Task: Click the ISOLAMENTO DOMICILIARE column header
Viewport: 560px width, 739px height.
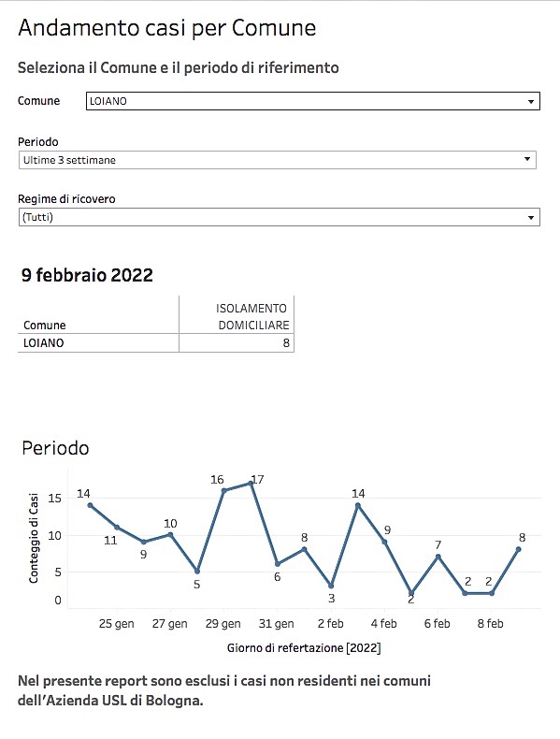Action: (252, 317)
